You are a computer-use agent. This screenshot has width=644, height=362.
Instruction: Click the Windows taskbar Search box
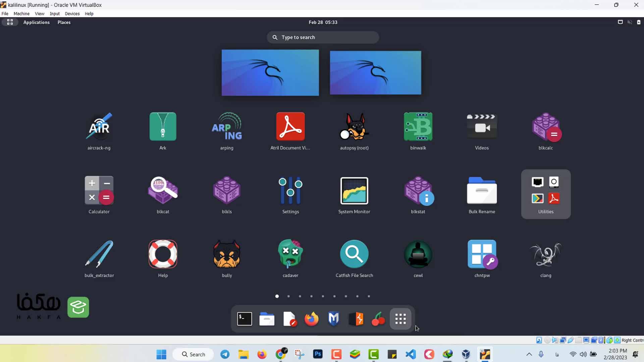193,354
